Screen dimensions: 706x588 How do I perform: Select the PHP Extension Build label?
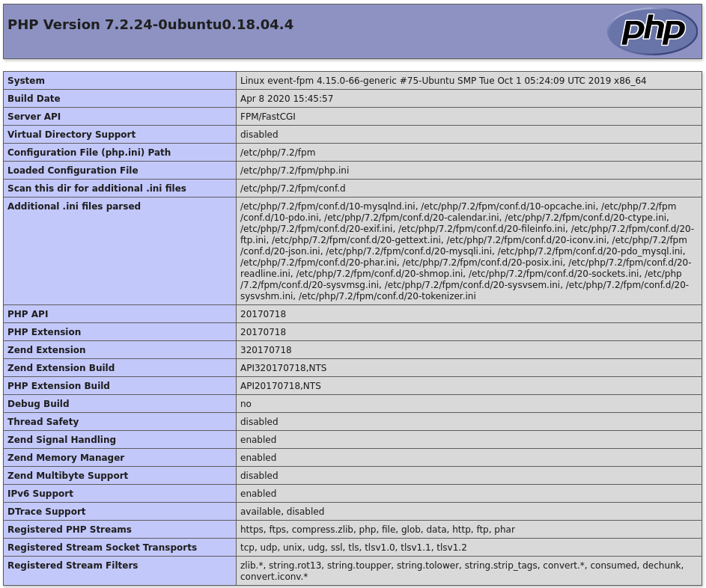(x=58, y=386)
